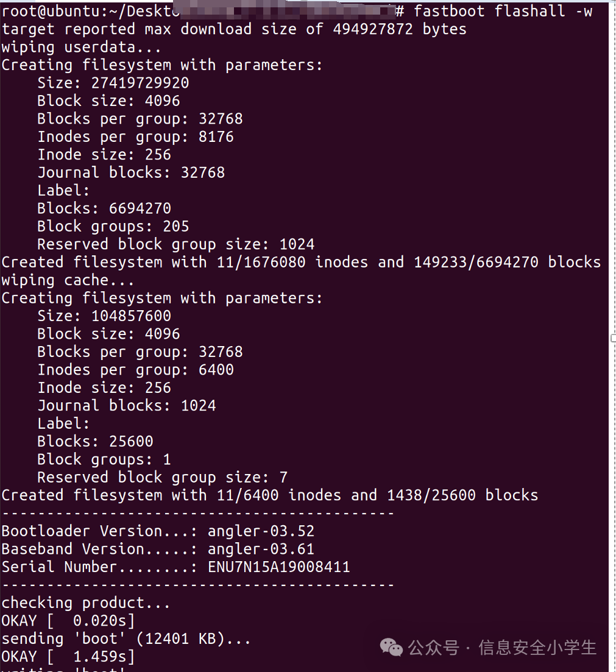The width and height of the screenshot is (616, 672).
Task: Click the 信息安全小学生 watermark text
Action: pos(537,647)
